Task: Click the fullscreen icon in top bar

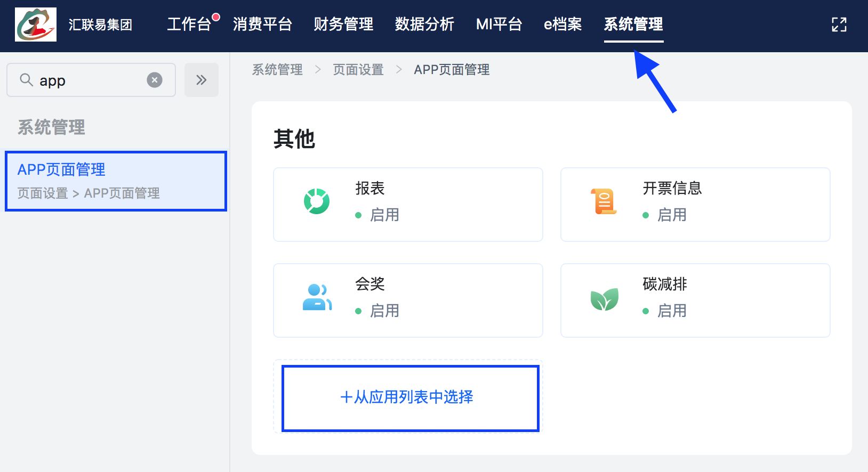Action: [839, 25]
